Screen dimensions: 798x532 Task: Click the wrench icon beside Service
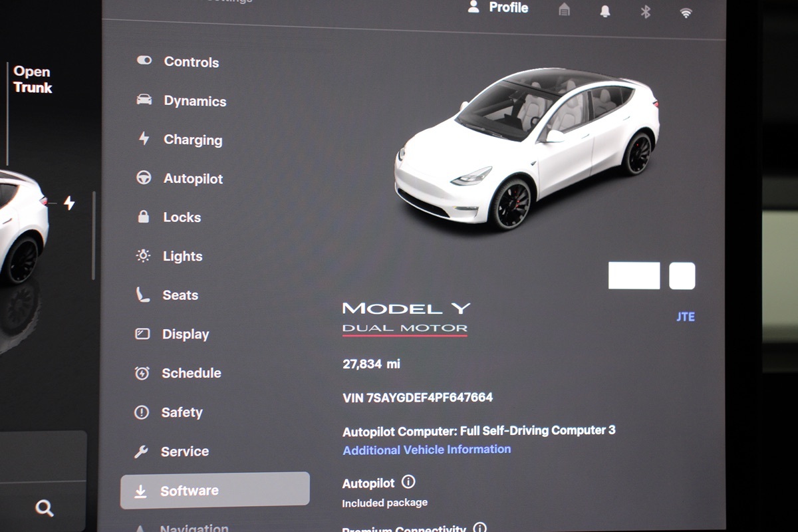tap(141, 452)
